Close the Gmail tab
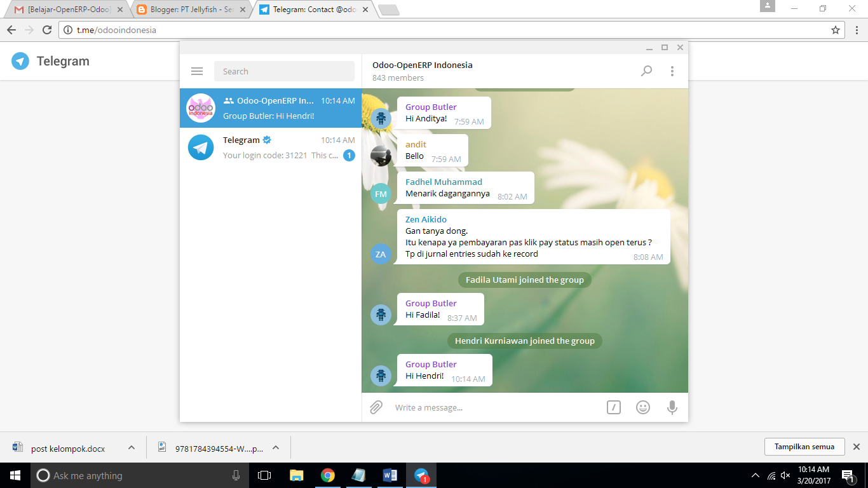 120,10
